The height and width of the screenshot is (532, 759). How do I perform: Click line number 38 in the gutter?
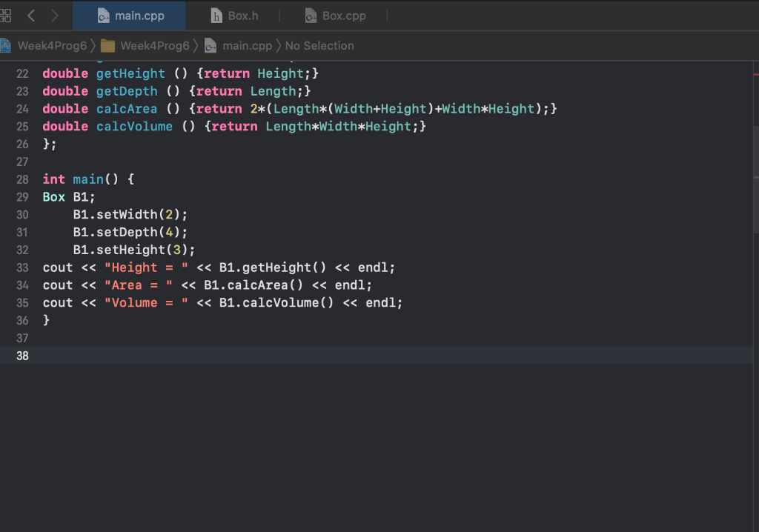[22, 356]
